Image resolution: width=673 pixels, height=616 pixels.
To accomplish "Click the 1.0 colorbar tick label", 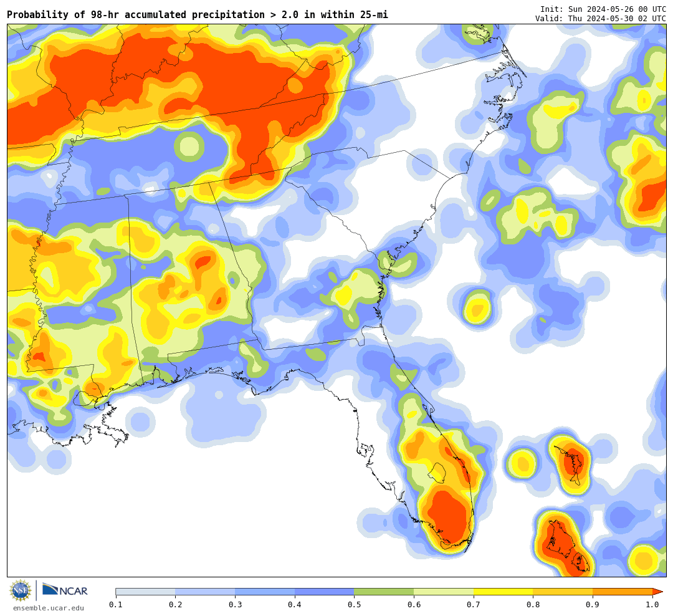I will pyautogui.click(x=652, y=604).
